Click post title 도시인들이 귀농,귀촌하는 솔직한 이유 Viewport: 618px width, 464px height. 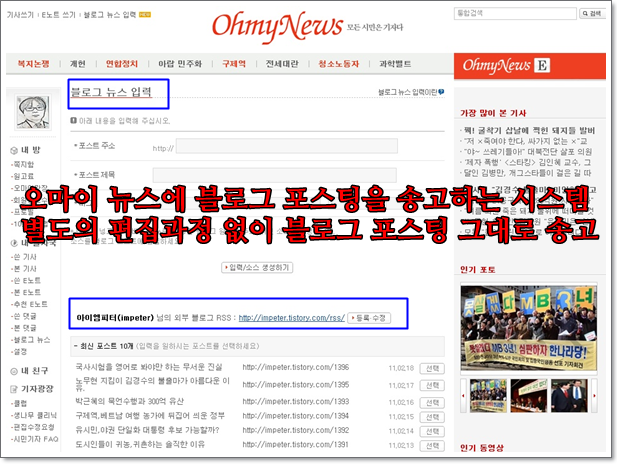click(x=140, y=444)
